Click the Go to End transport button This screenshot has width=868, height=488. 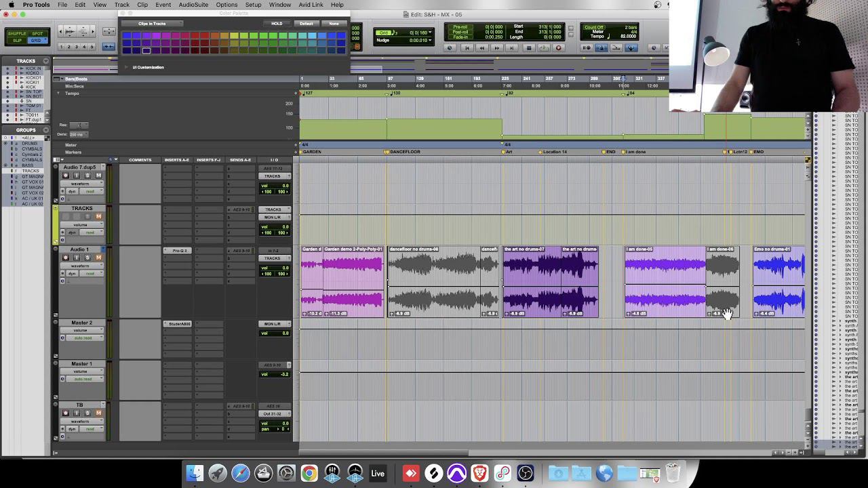511,47
